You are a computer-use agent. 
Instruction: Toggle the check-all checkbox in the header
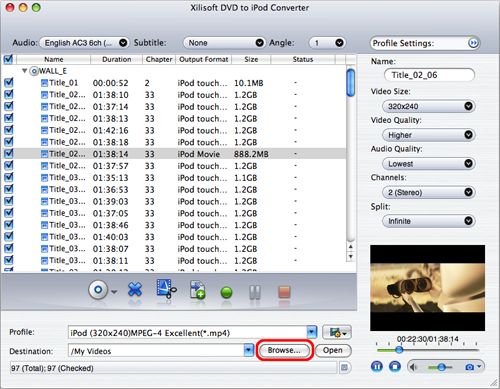(8, 59)
